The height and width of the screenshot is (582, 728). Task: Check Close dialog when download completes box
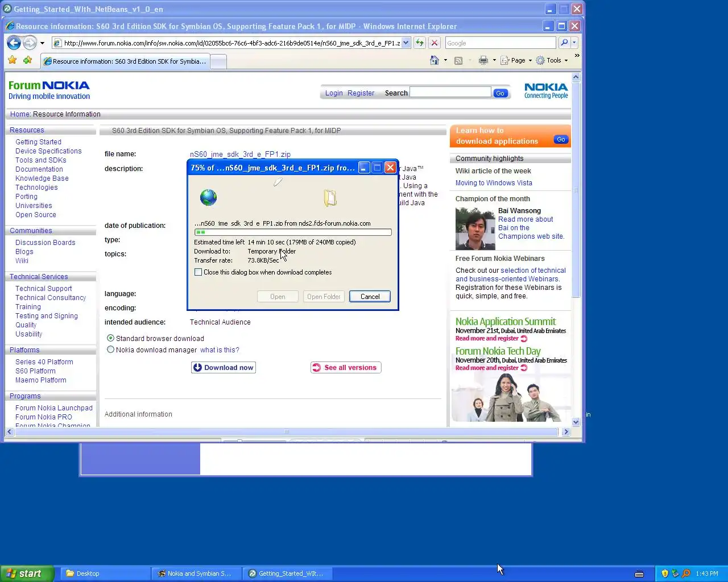tap(198, 272)
